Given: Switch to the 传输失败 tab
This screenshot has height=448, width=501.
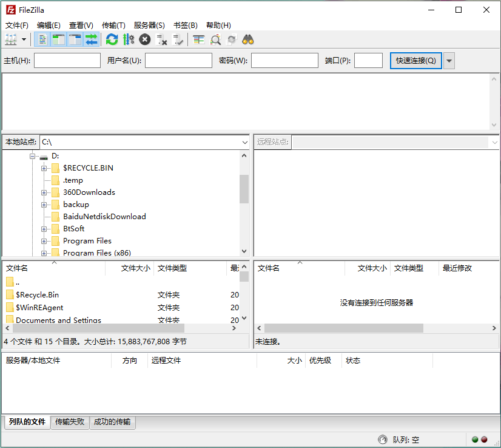Looking at the screenshot, I should coord(70,422).
